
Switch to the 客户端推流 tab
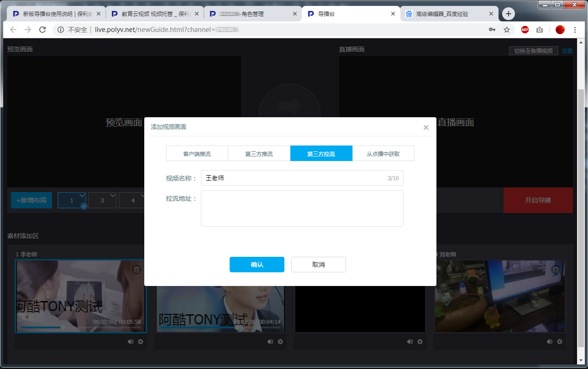[x=197, y=154]
